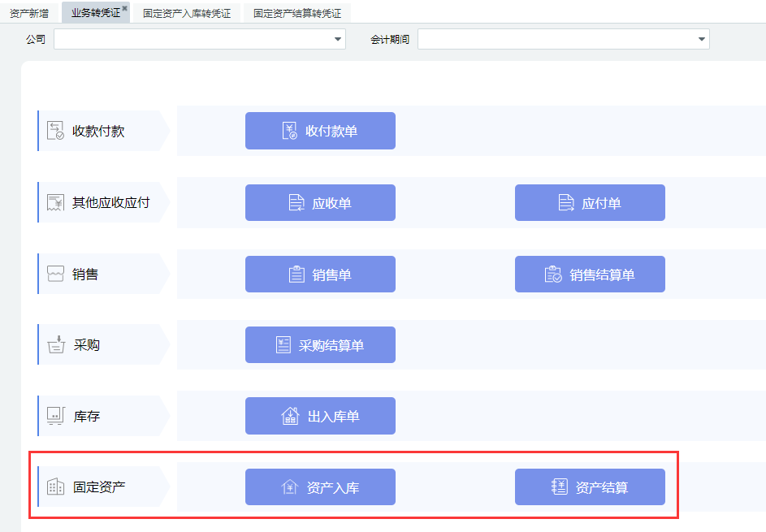
Task: Click the 其他应收应付 category icon
Action: coord(55,202)
